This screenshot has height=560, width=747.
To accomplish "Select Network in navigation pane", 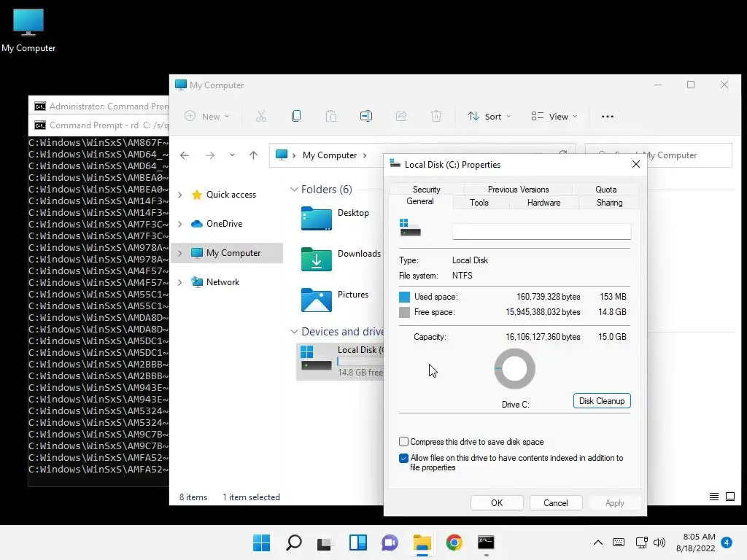I will (x=222, y=282).
